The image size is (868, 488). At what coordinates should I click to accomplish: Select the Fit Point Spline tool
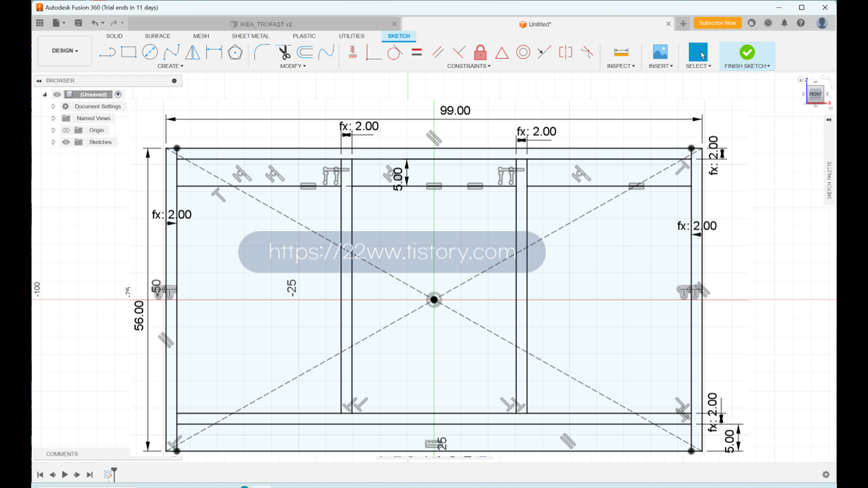click(x=172, y=52)
